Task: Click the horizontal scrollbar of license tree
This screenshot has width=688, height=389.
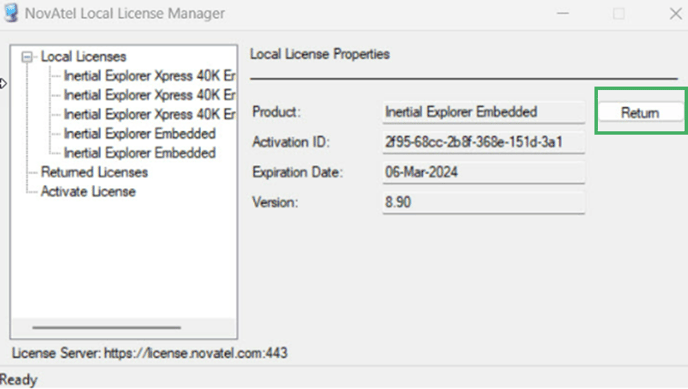Action: point(107,327)
